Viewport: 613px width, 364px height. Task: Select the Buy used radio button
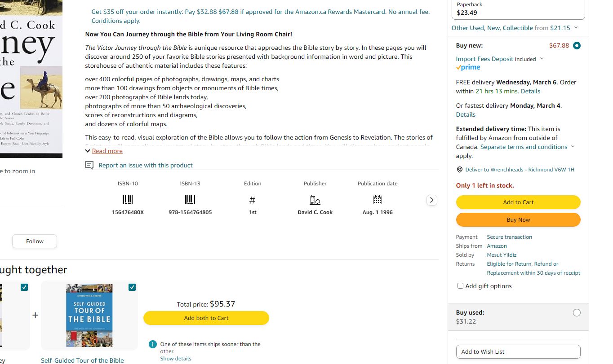(577, 313)
